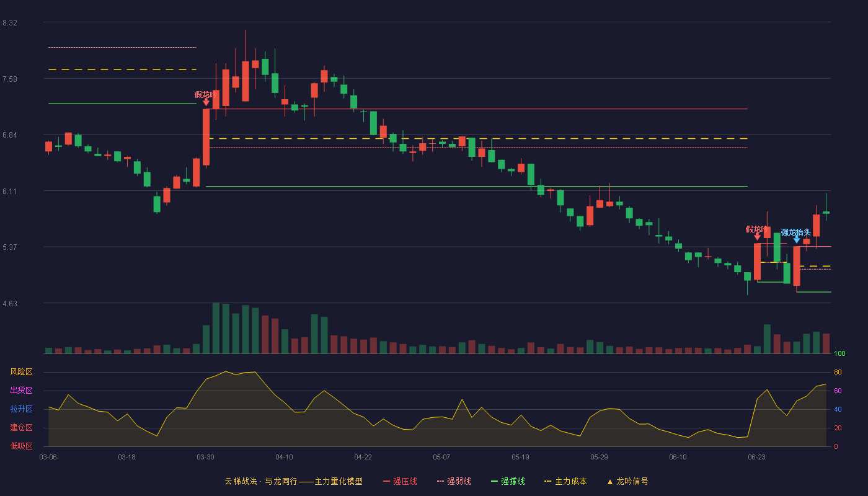Click the 05-29 date axis label
Viewport: 868px width, 496px height.
pyautogui.click(x=599, y=457)
